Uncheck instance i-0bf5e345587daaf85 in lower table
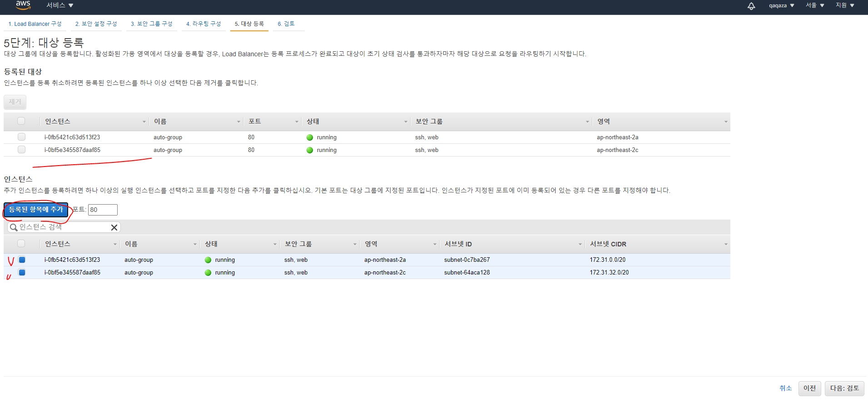 click(22, 272)
